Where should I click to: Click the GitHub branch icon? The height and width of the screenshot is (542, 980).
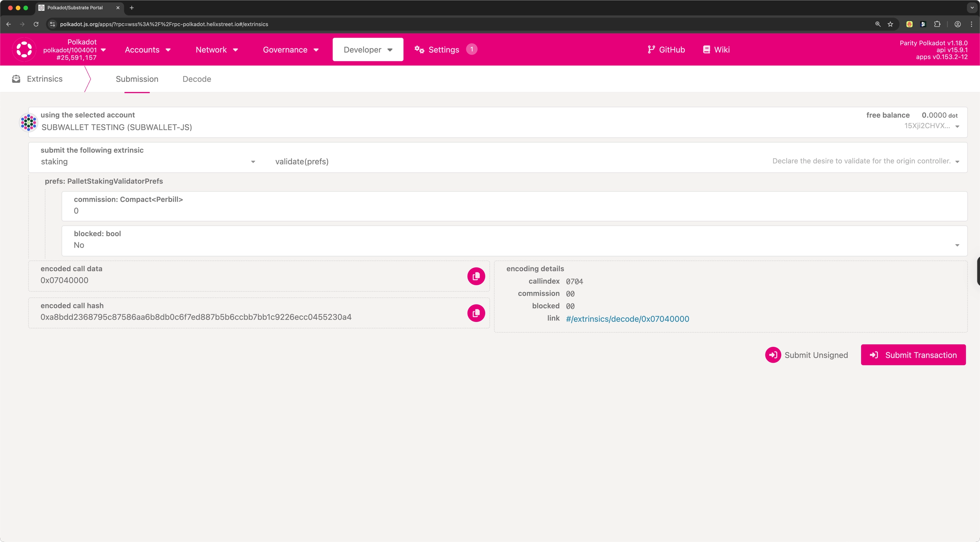(x=651, y=50)
